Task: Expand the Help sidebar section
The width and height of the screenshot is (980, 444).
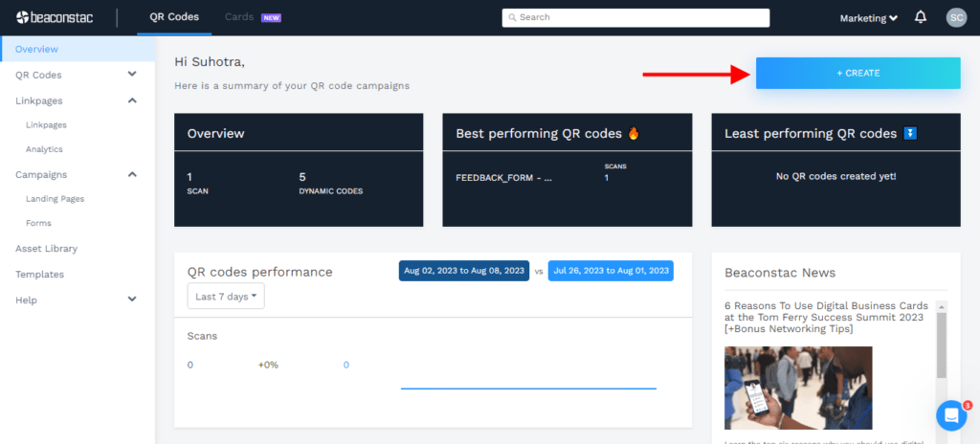Action: coord(132,300)
